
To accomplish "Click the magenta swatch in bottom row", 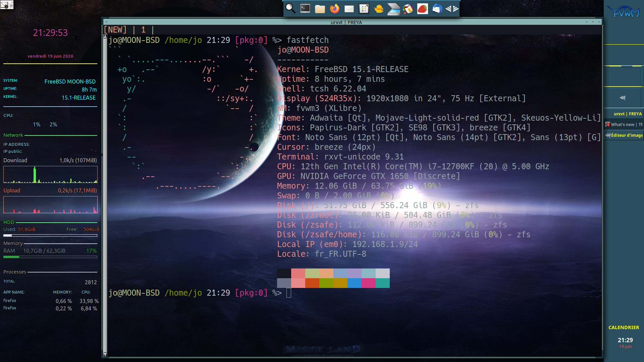I will click(369, 283).
